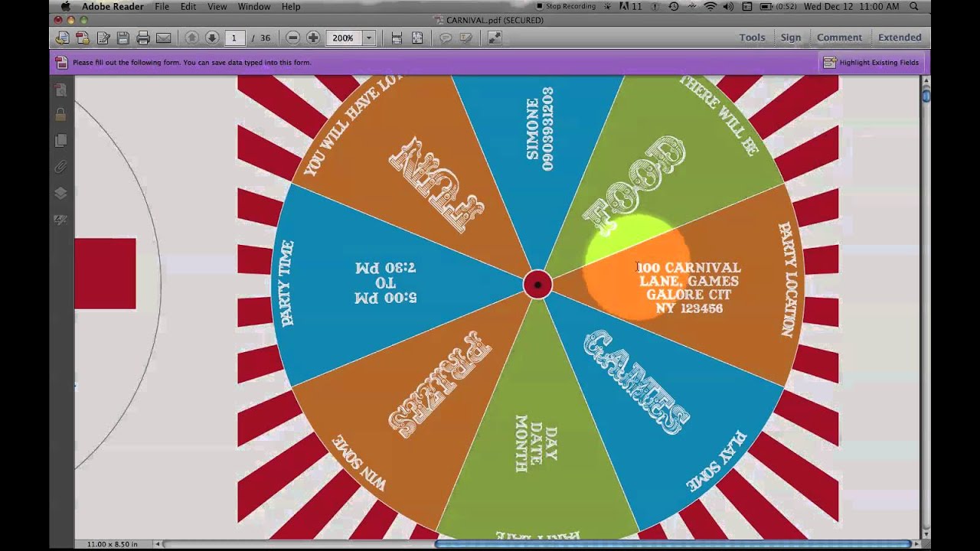Open the Help menu

click(291, 6)
